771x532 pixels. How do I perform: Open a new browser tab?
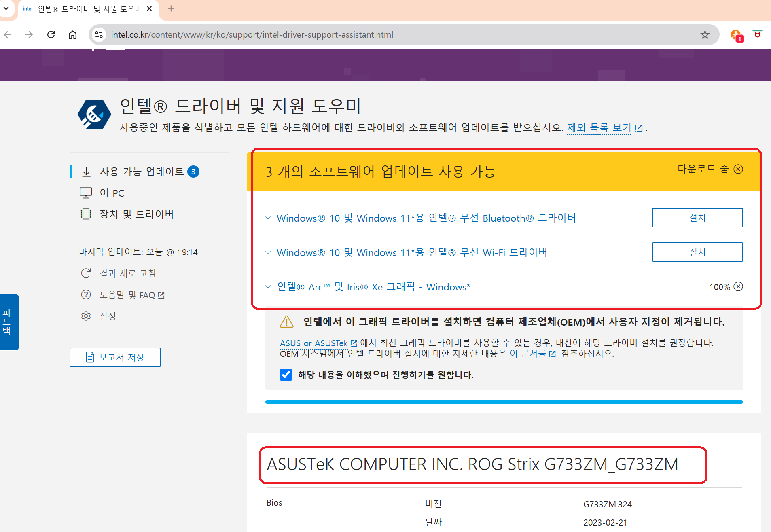tap(171, 8)
